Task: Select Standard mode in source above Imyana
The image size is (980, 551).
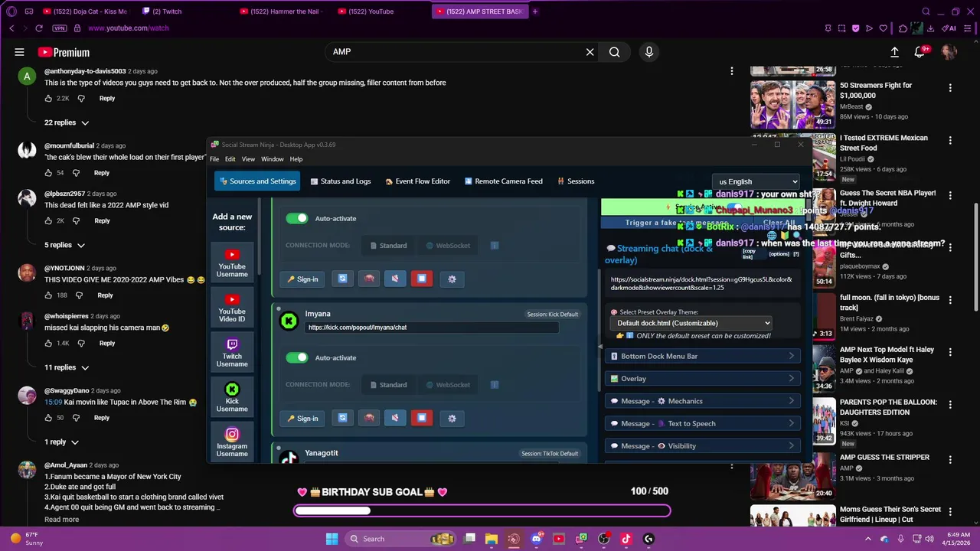Action: (x=388, y=245)
